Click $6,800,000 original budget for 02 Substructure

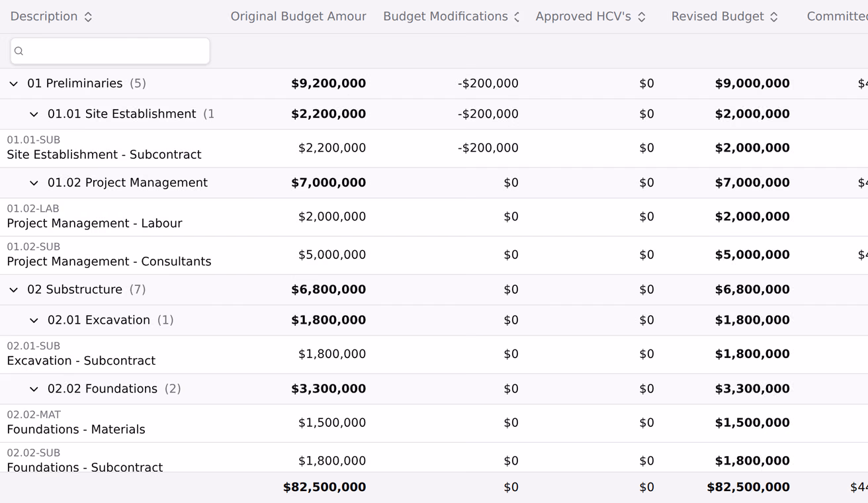coord(329,290)
